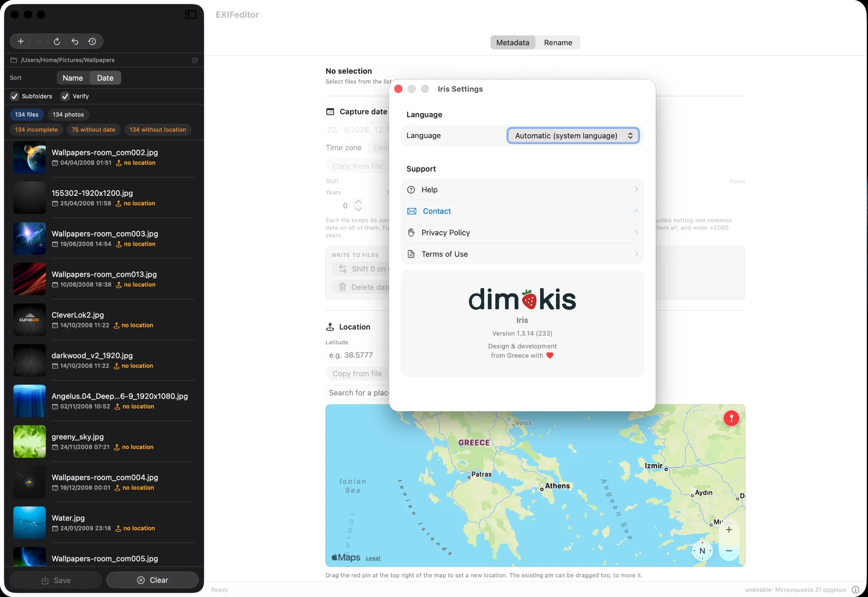Image resolution: width=868 pixels, height=597 pixels.
Task: Filter by 75 without date chip
Action: [93, 130]
